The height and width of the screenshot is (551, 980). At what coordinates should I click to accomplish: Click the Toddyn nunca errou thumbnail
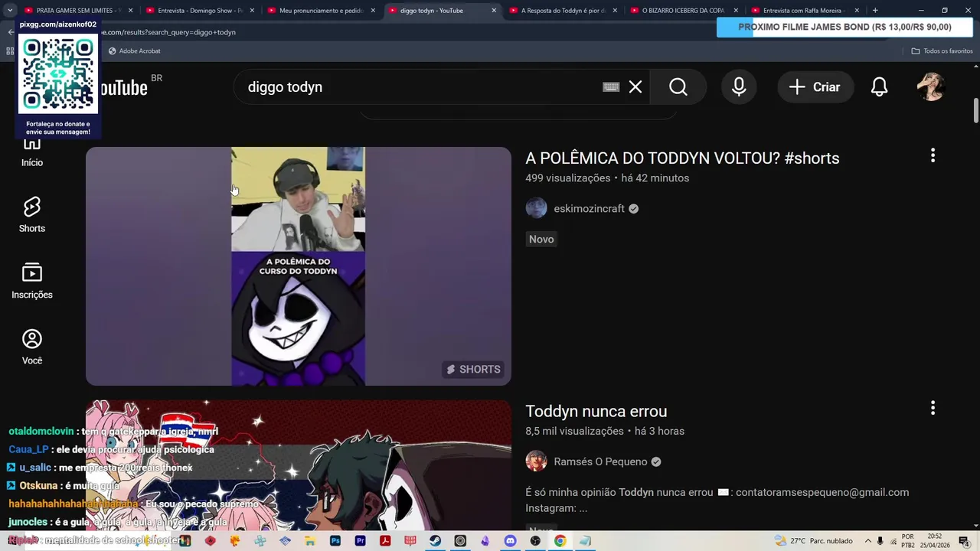[x=298, y=465]
